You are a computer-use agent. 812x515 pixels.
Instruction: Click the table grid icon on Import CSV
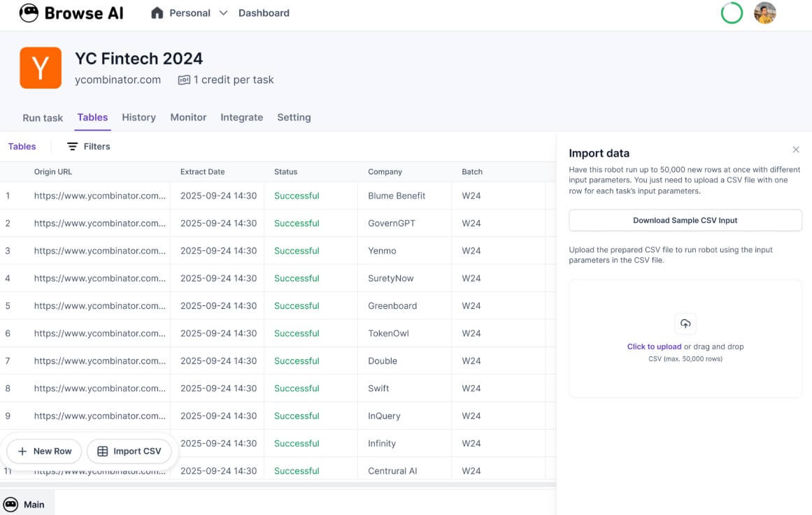click(103, 451)
